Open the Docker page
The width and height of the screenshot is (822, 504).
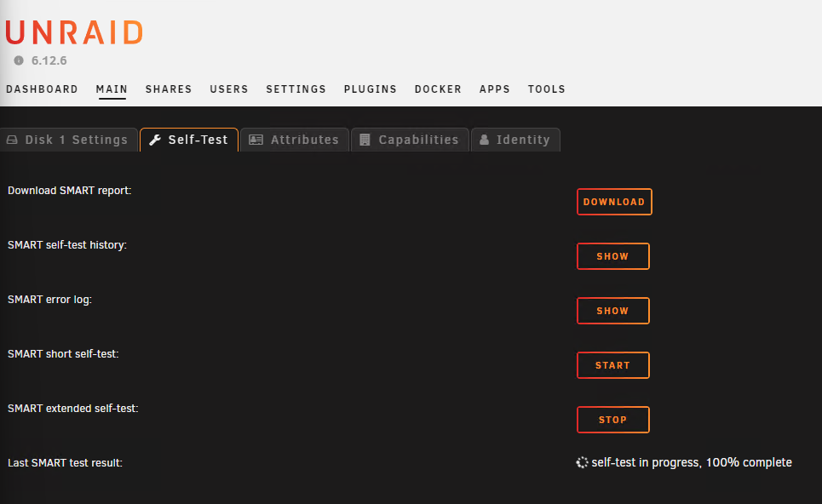439,89
